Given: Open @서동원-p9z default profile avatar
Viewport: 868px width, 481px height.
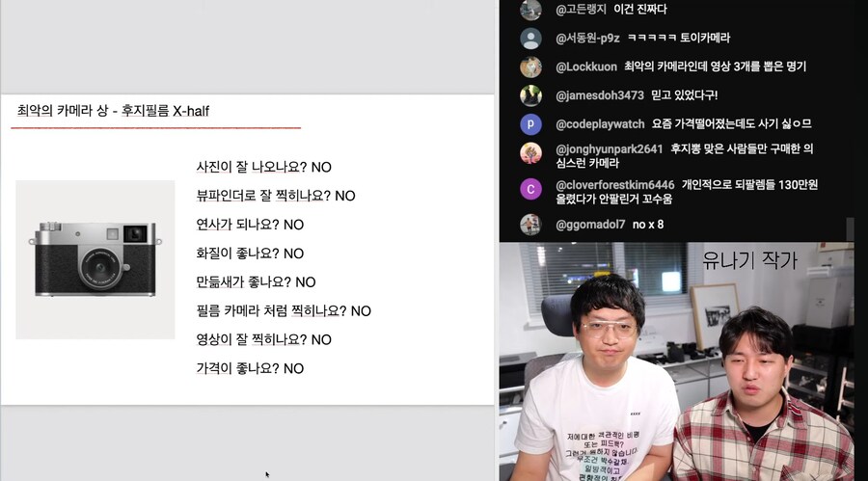Looking at the screenshot, I should click(x=530, y=39).
